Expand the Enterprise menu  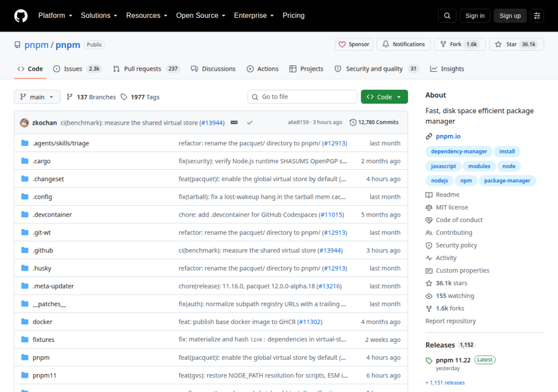254,16
